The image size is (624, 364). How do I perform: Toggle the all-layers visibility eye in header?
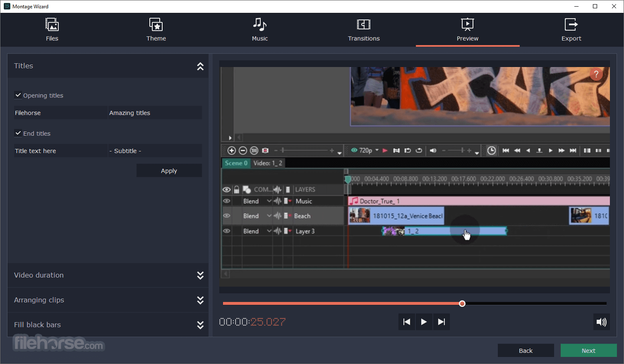coord(226,190)
